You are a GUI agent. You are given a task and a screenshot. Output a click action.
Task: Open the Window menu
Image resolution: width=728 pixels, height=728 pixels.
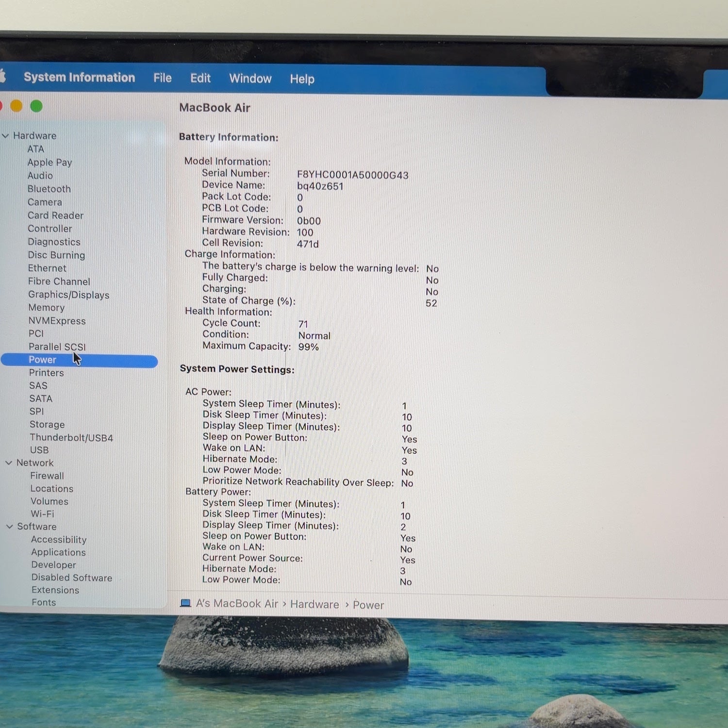coord(250,79)
